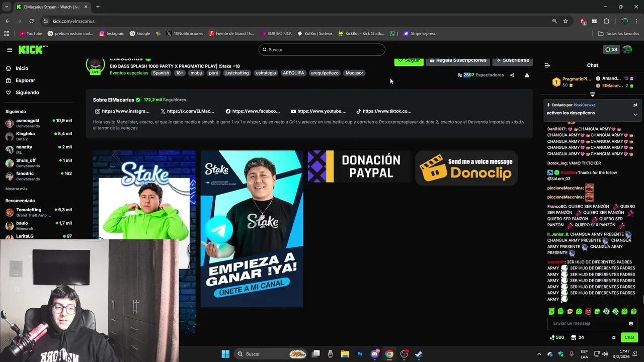Open baulo recommended channel
644x362 pixels.
point(39,225)
